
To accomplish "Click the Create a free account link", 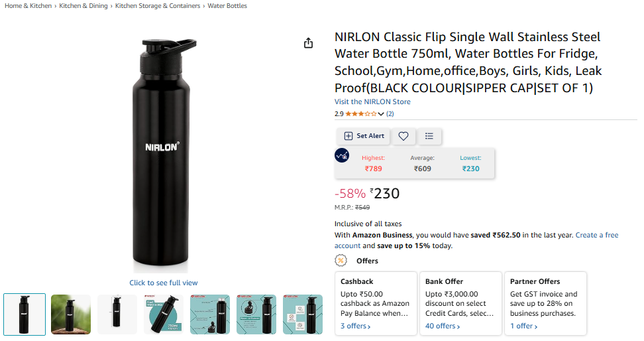I will [596, 236].
